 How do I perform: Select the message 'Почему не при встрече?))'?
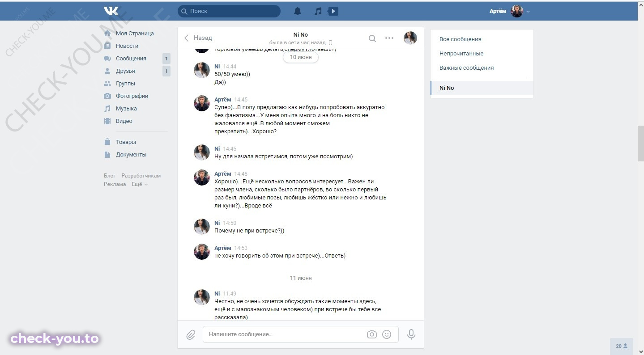pyautogui.click(x=249, y=231)
